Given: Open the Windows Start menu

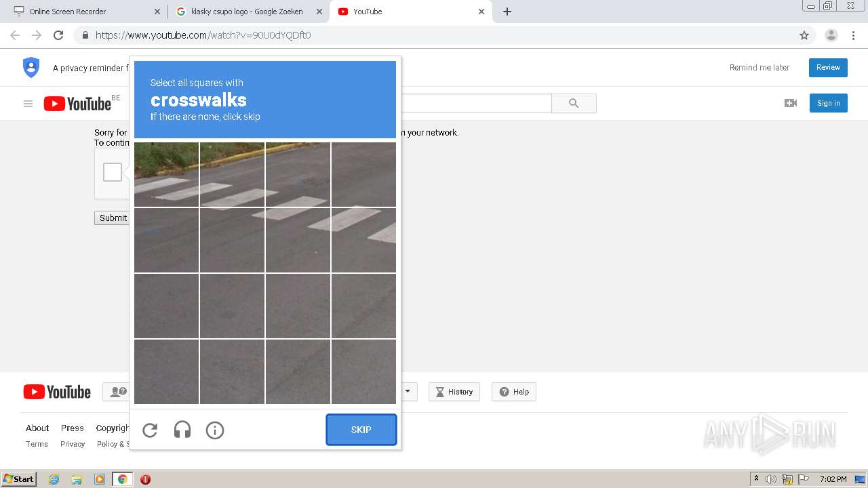Looking at the screenshot, I should click(x=19, y=479).
